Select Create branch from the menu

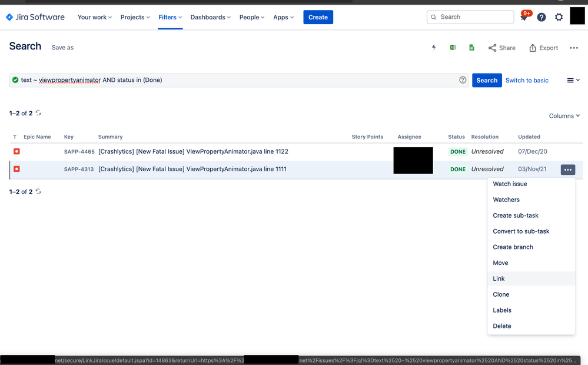pos(531,247)
